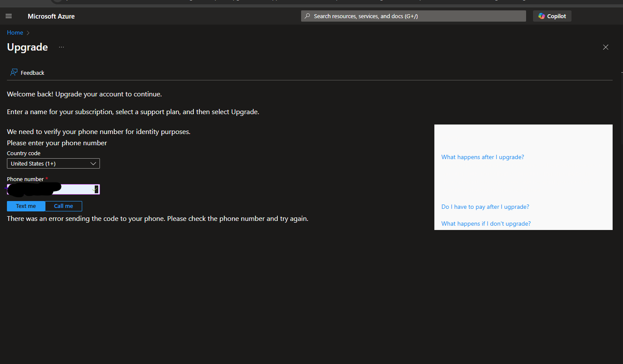The height and width of the screenshot is (364, 623).
Task: Click the 'Welcome back! Upgrade your account' text
Action: 84,94
